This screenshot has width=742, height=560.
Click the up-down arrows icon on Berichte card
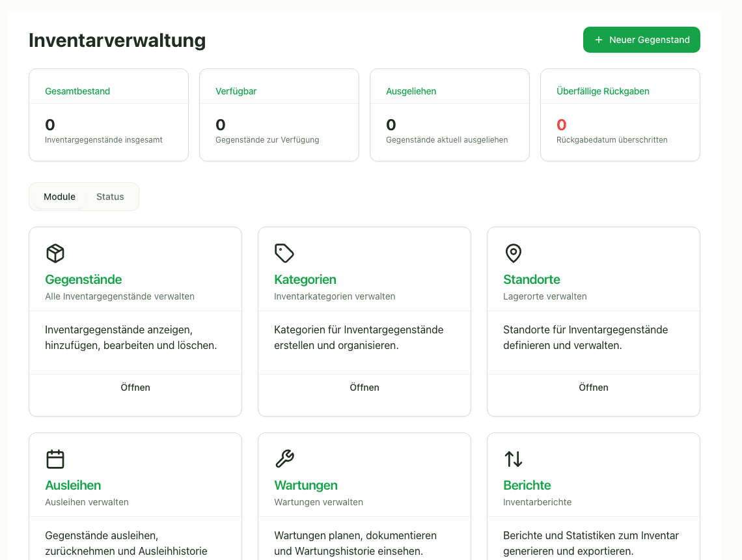(x=514, y=459)
